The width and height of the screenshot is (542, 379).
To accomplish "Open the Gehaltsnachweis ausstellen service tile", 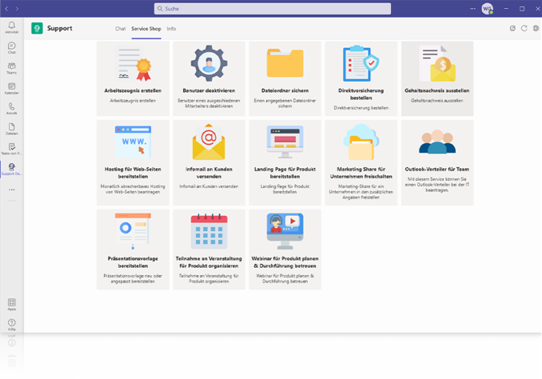I will (x=437, y=78).
